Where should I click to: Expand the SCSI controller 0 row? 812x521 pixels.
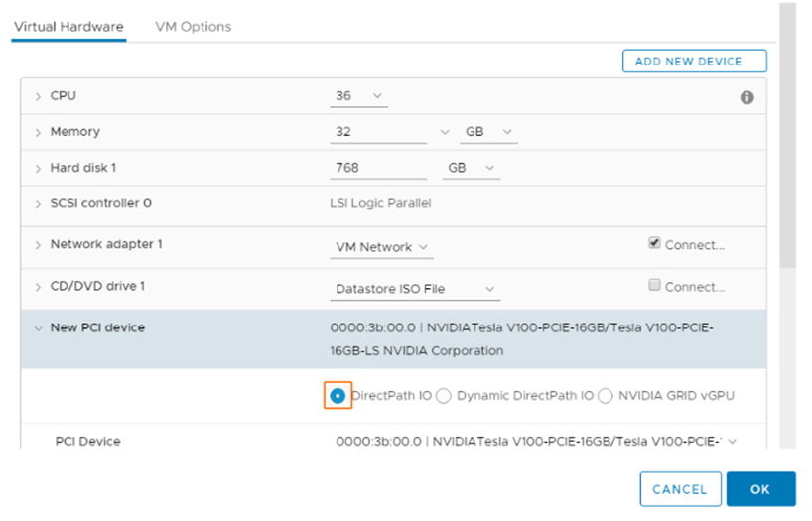click(x=38, y=203)
